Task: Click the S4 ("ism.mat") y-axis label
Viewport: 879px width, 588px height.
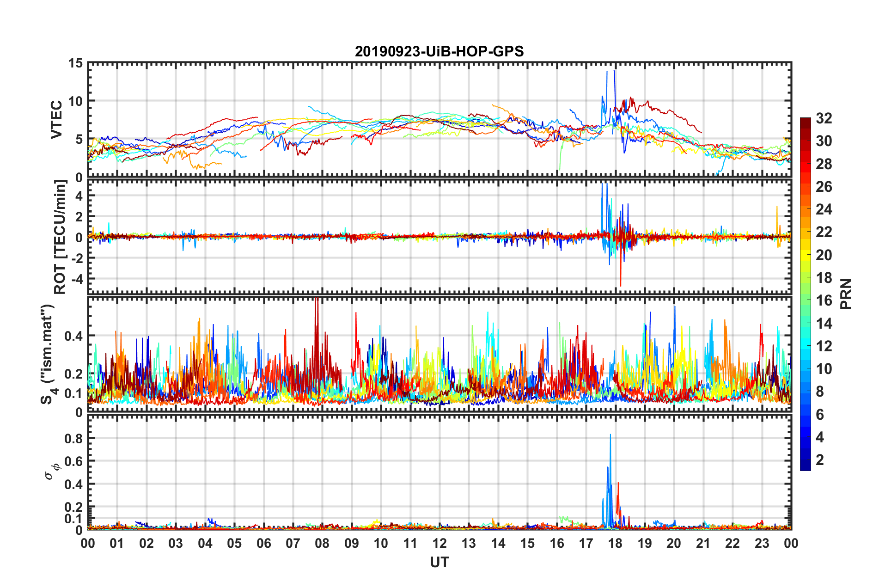Action: [48, 354]
